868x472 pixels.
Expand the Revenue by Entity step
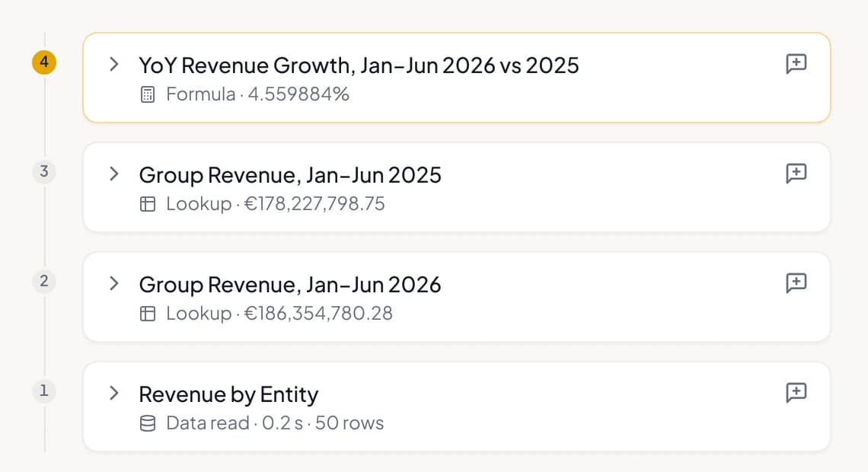(x=114, y=393)
